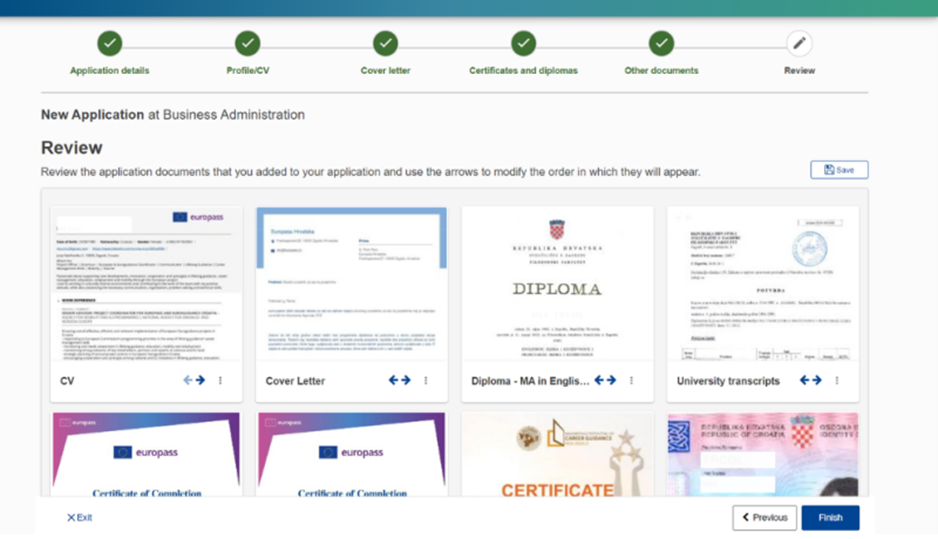Click the Cover letter step checkmark
938x539 pixels.
pos(385,43)
